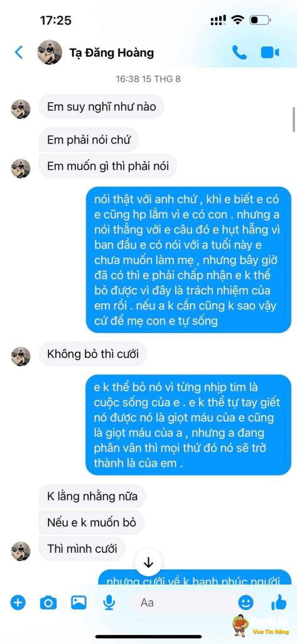Tap the sender avatar beside "Em suy nghĩ như nào"

(x=21, y=109)
